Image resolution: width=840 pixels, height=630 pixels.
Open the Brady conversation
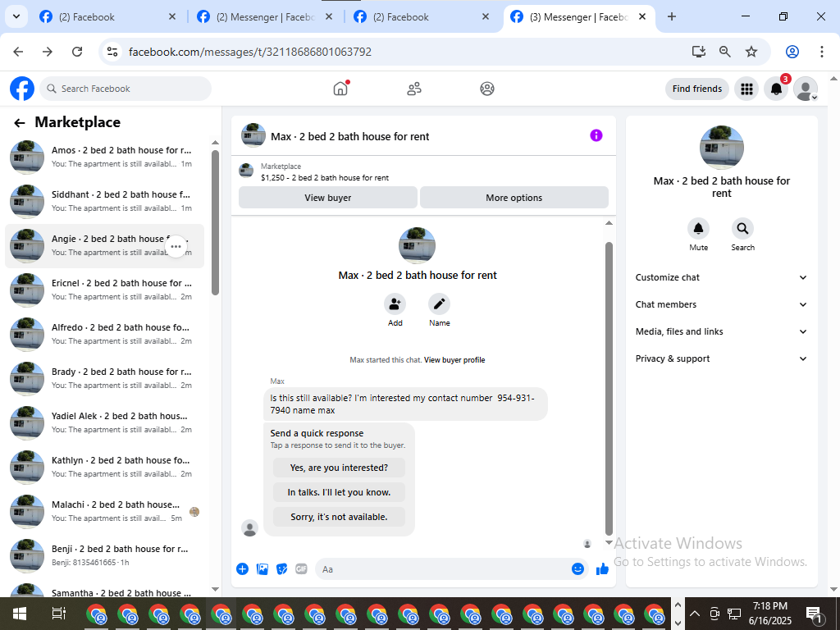(104, 379)
